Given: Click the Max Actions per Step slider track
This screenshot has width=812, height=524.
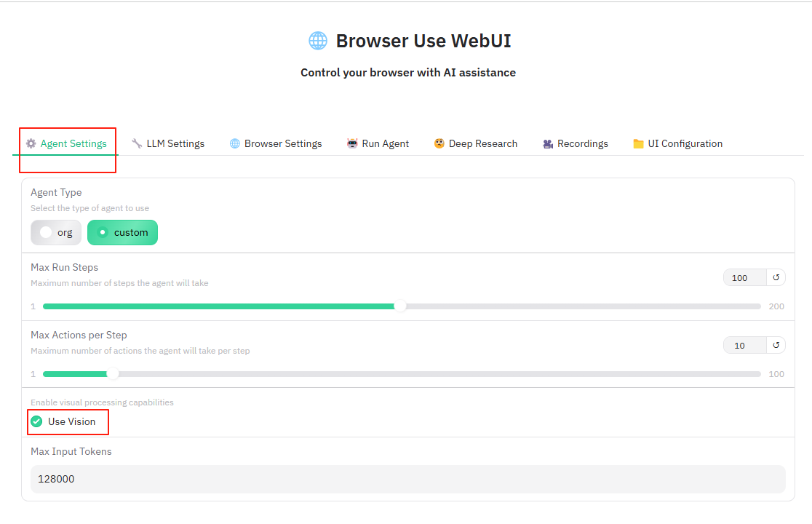Looking at the screenshot, I should (x=400, y=373).
